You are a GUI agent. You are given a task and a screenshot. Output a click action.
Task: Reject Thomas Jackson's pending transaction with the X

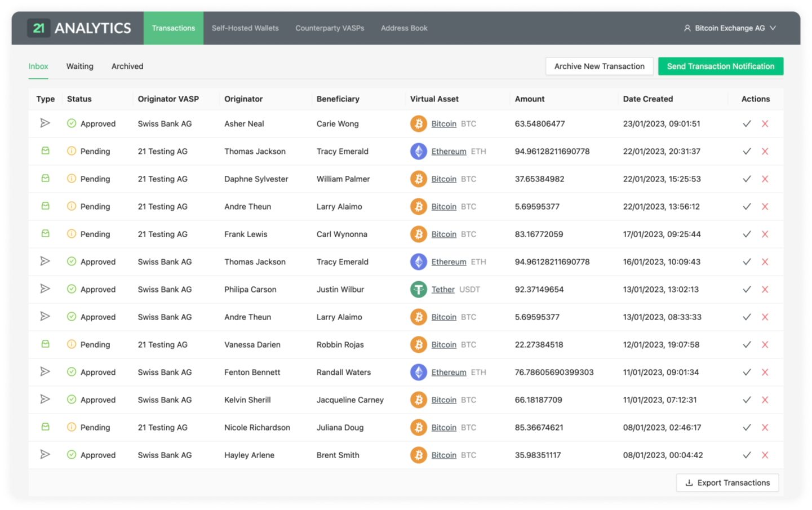(765, 151)
